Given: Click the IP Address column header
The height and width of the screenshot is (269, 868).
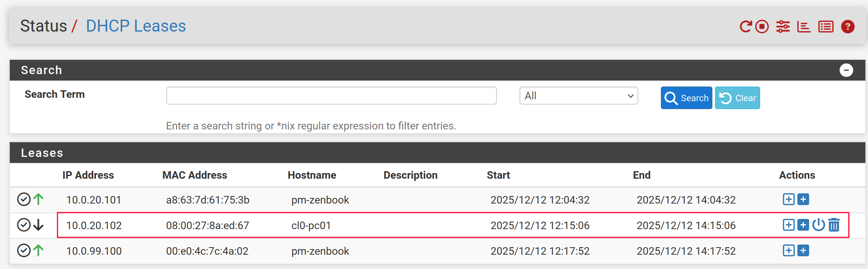Looking at the screenshot, I should [88, 175].
